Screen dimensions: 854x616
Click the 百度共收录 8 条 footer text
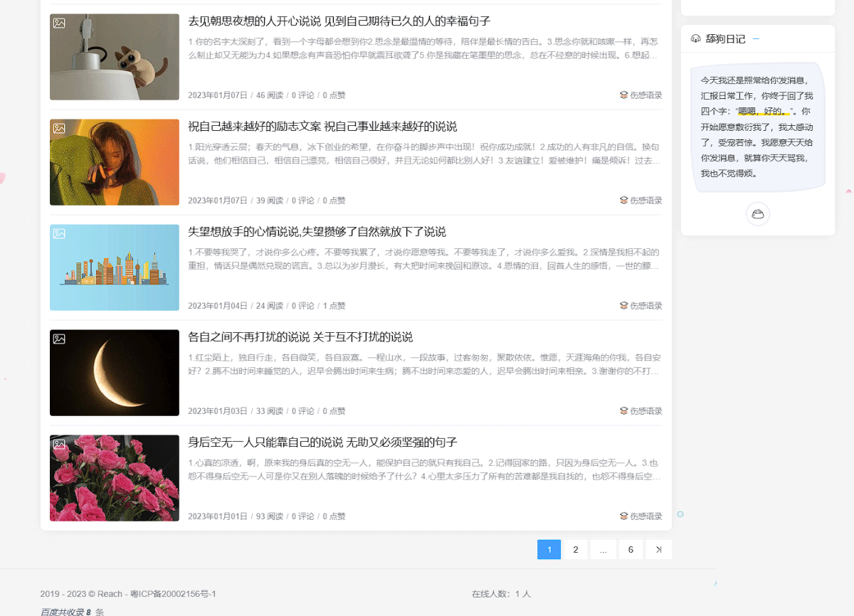pos(72,612)
